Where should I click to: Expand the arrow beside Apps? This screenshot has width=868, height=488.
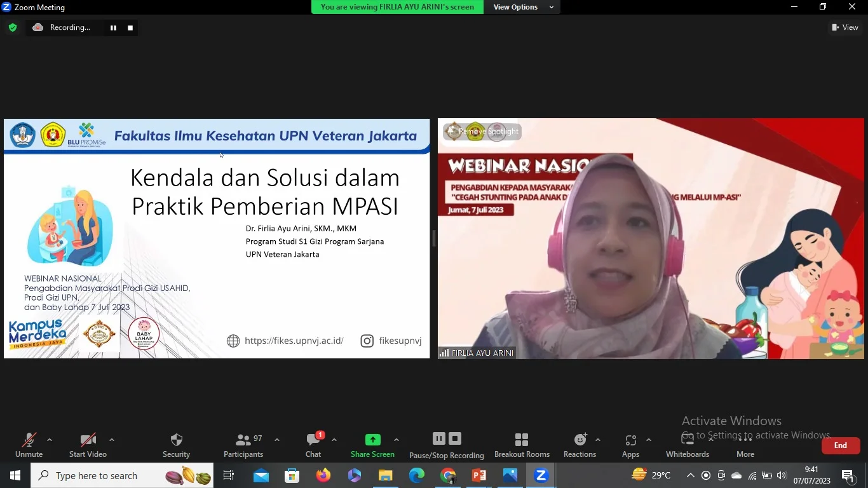coord(649,440)
